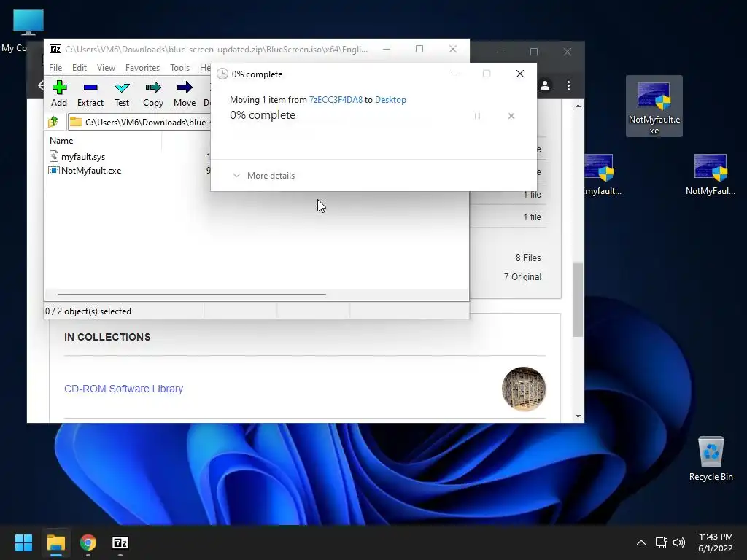Show hidden system tray icons
The height and width of the screenshot is (560, 747).
[x=641, y=542]
